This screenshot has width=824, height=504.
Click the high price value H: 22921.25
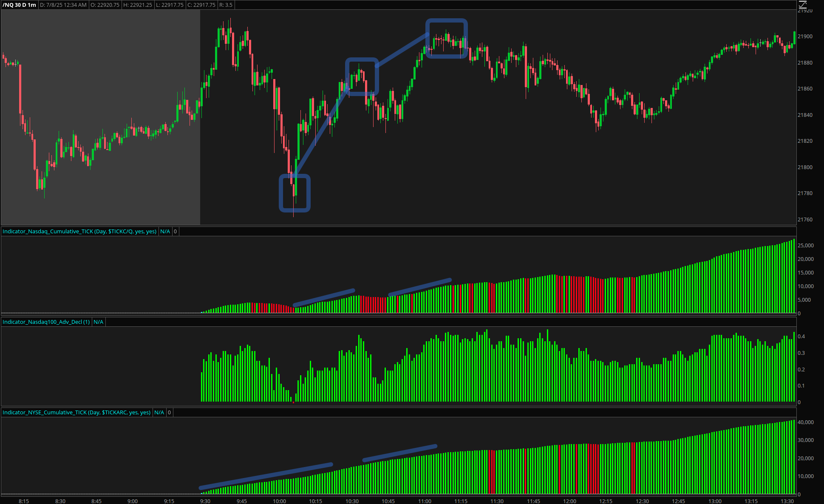click(x=138, y=5)
